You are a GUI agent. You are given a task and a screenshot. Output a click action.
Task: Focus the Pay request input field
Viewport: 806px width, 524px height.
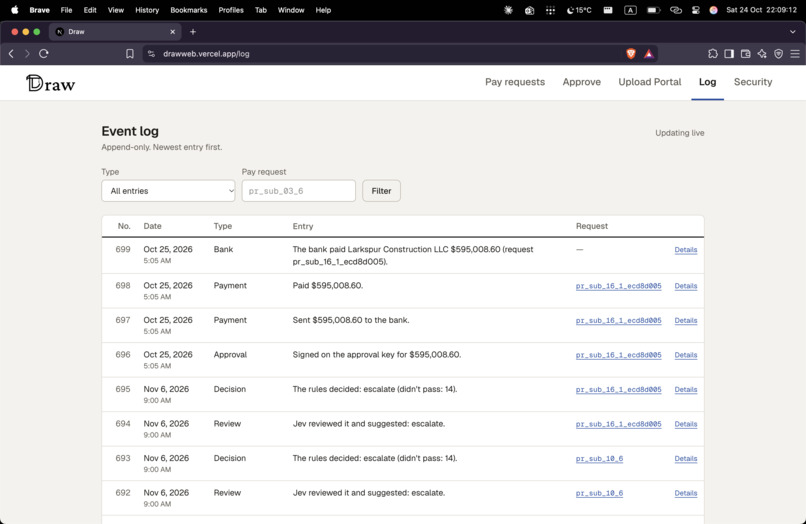coord(299,191)
